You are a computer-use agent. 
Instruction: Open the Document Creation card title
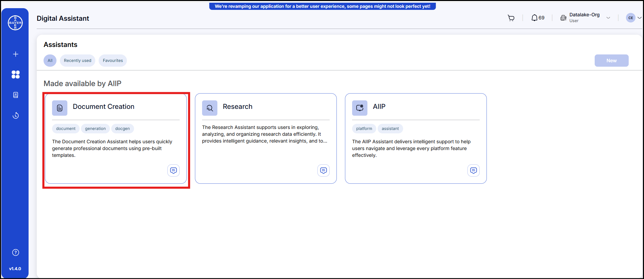click(103, 106)
